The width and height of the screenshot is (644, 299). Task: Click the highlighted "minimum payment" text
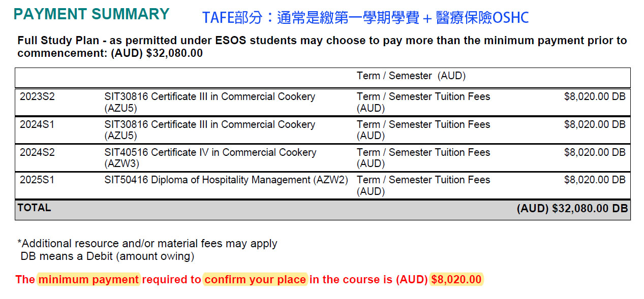(88, 280)
